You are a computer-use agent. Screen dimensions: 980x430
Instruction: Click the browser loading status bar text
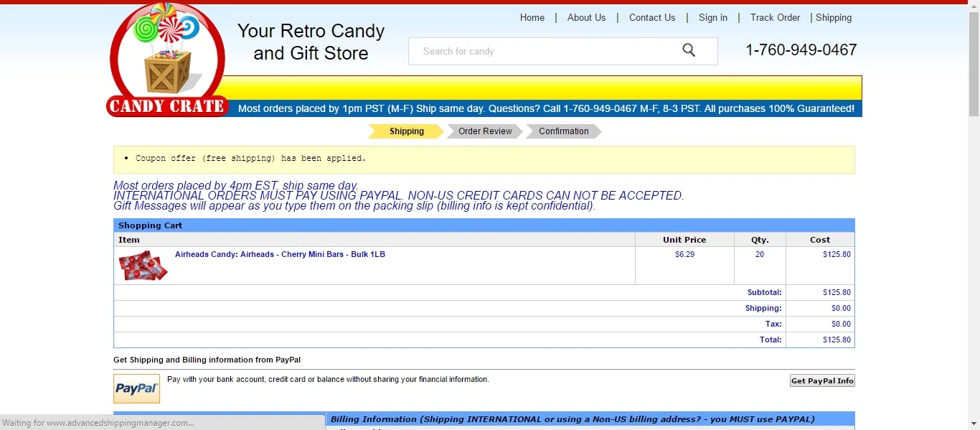(98, 423)
